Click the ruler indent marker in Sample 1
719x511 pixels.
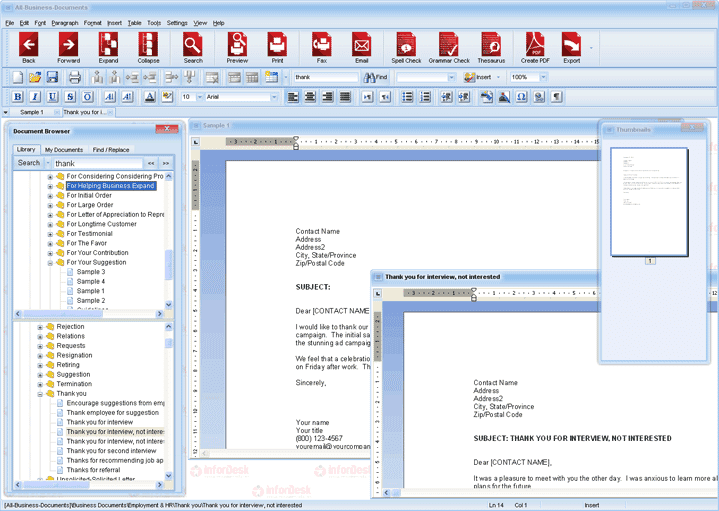click(x=296, y=143)
